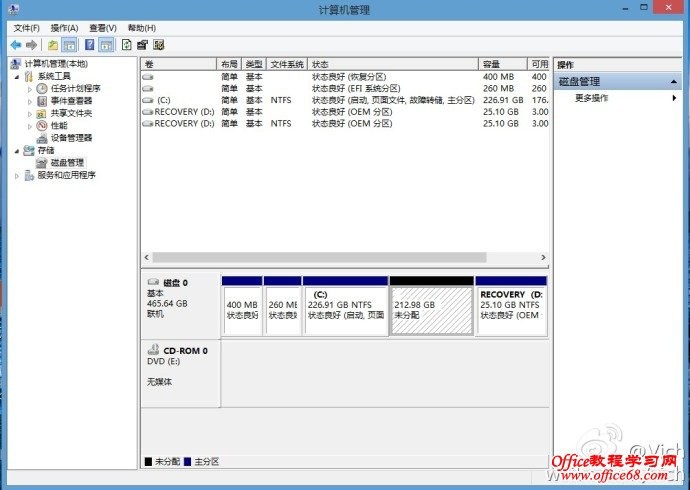Select the 400 MB partition block
The width and height of the screenshot is (690, 490).
tap(242, 306)
